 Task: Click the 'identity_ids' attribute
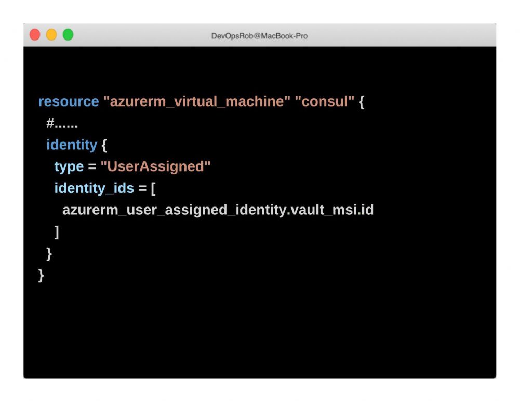tap(95, 188)
